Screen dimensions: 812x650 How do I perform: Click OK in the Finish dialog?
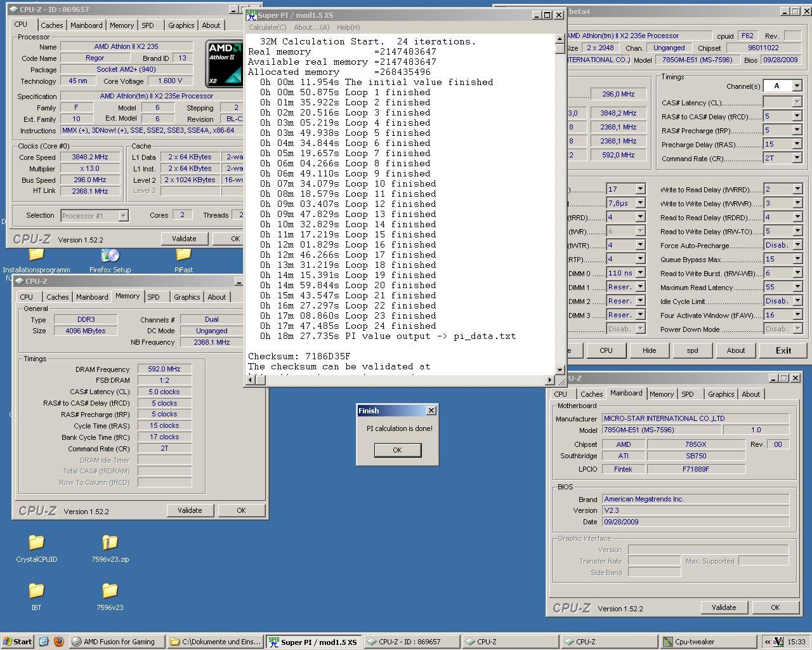[397, 450]
